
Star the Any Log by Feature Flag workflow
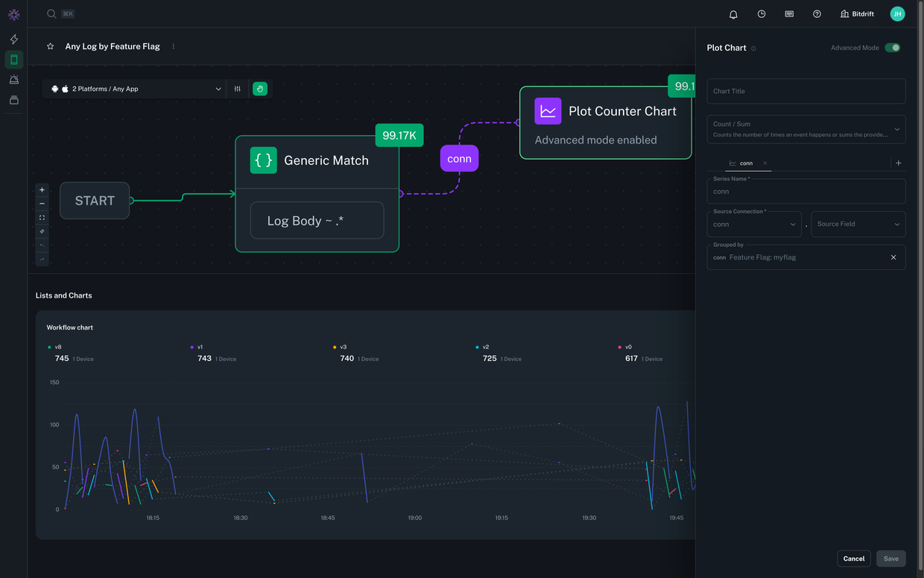51,46
